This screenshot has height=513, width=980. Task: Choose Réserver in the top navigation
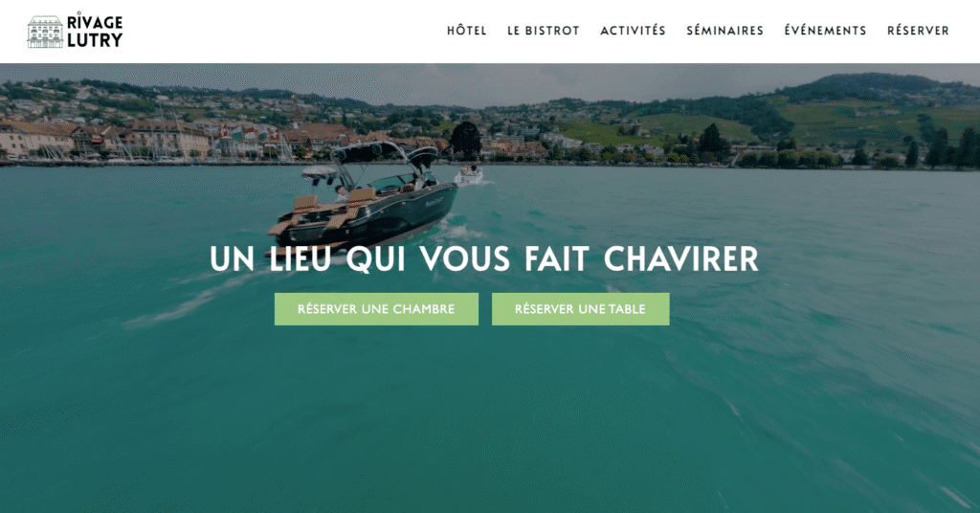pos(918,31)
